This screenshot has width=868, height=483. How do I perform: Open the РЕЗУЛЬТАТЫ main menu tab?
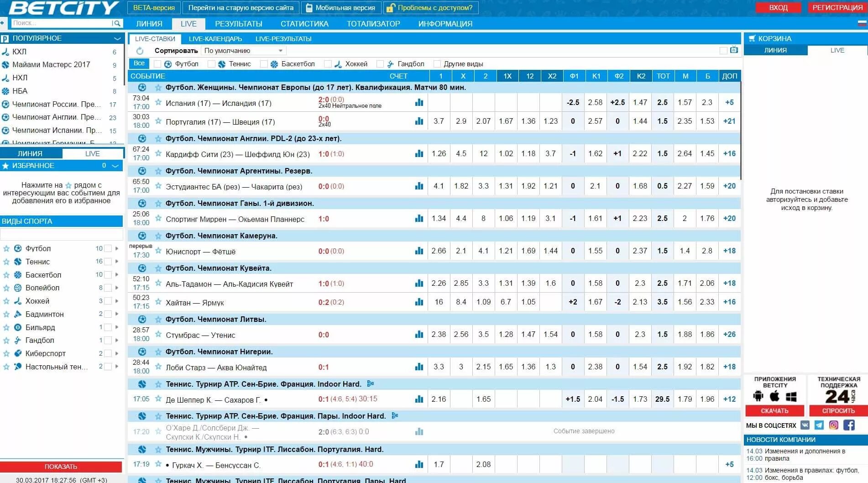pos(239,24)
